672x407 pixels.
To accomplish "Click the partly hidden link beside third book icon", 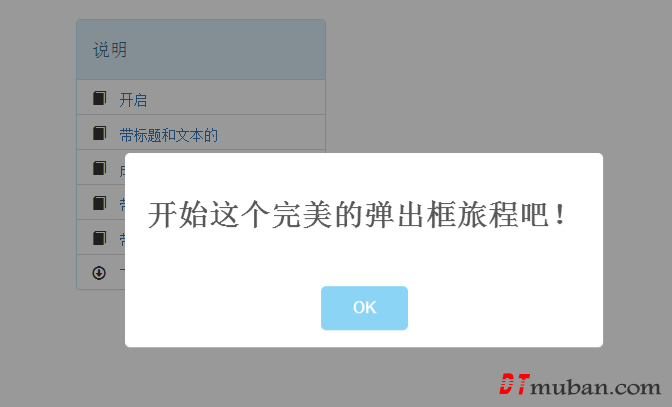I will click(x=122, y=171).
